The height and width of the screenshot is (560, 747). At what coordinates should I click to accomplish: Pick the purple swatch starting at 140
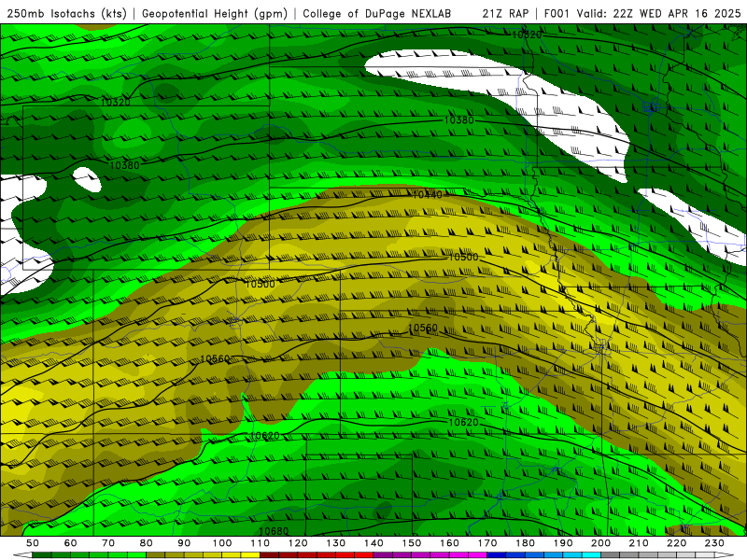click(x=383, y=555)
